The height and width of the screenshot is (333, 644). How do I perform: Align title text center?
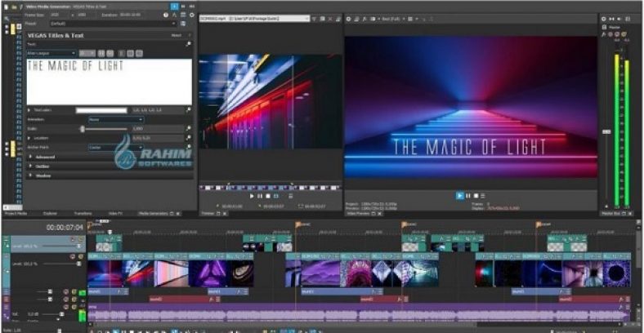[x=131, y=53]
